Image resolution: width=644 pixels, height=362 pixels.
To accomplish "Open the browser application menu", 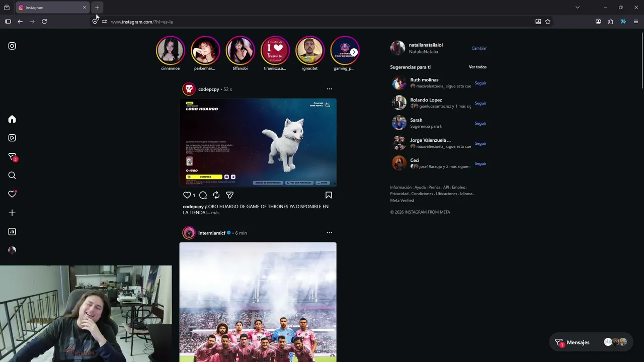I will click(636, 22).
